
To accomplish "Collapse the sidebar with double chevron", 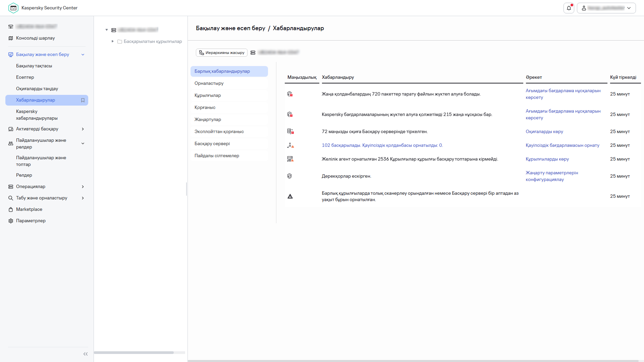I will click(86, 354).
